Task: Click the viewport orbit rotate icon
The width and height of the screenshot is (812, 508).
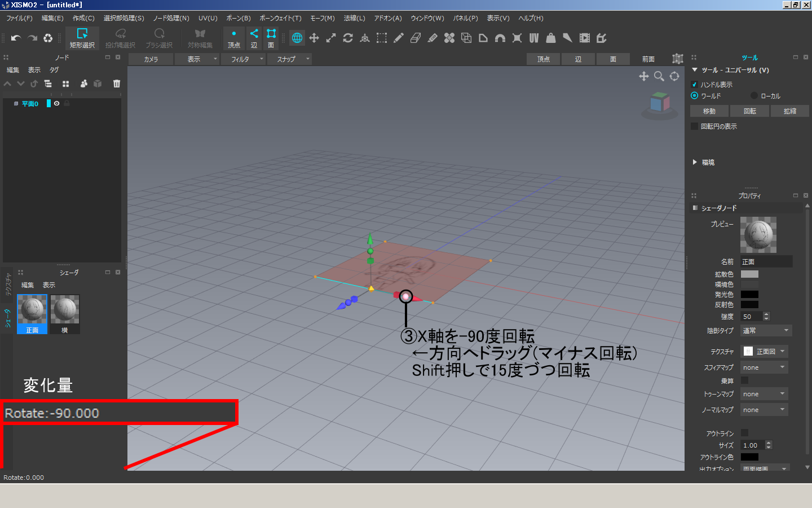Action: [674, 76]
